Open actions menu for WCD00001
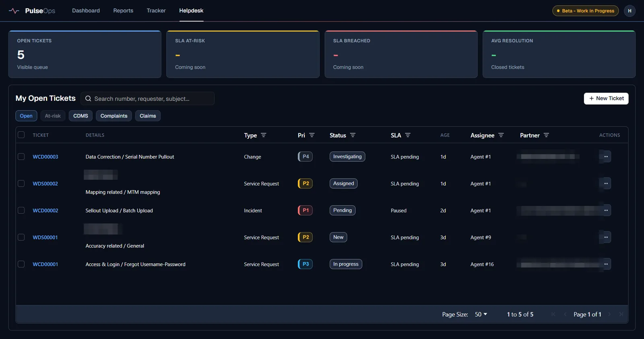Image resolution: width=644 pixels, height=339 pixels. pos(606,264)
